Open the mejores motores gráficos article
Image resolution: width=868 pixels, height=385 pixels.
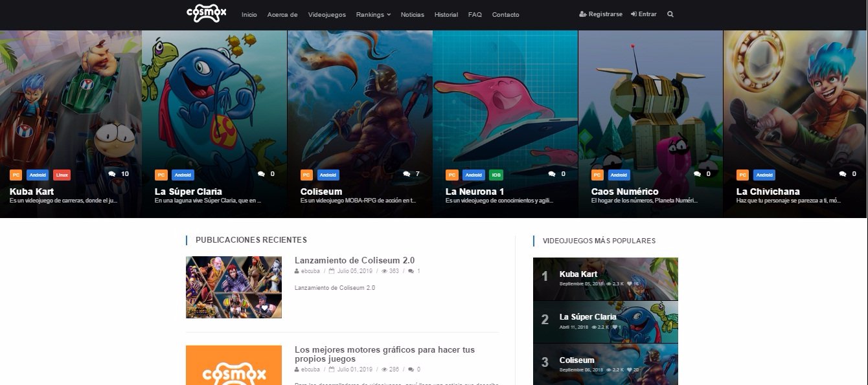(384, 354)
